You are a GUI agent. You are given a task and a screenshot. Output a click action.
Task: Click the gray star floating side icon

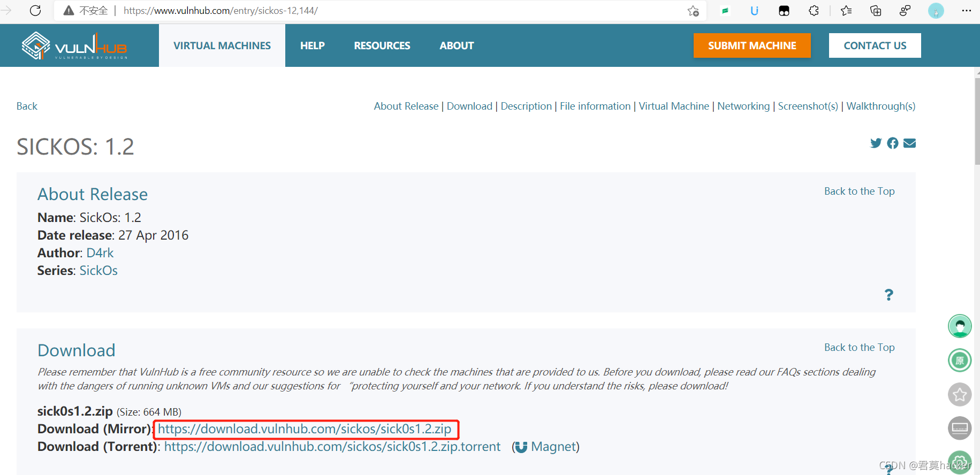tap(960, 395)
